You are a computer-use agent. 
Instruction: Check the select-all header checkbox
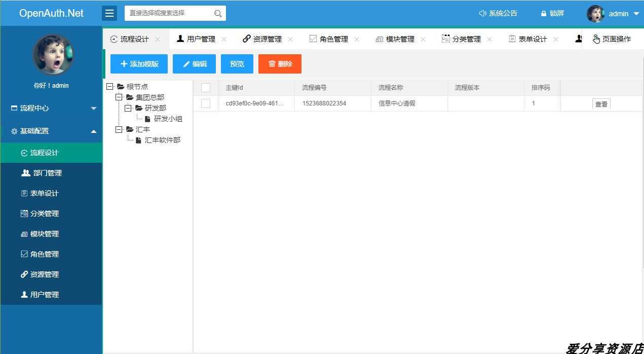(x=206, y=88)
